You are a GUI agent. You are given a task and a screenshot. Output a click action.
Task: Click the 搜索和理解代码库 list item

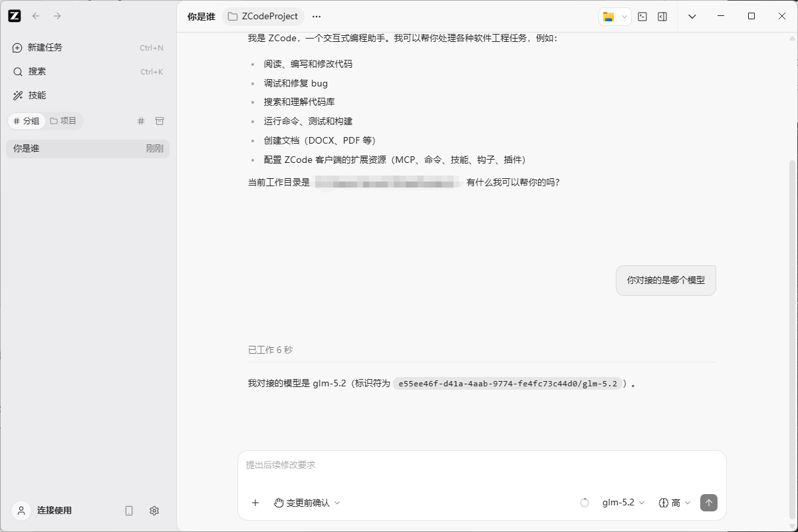click(x=299, y=102)
